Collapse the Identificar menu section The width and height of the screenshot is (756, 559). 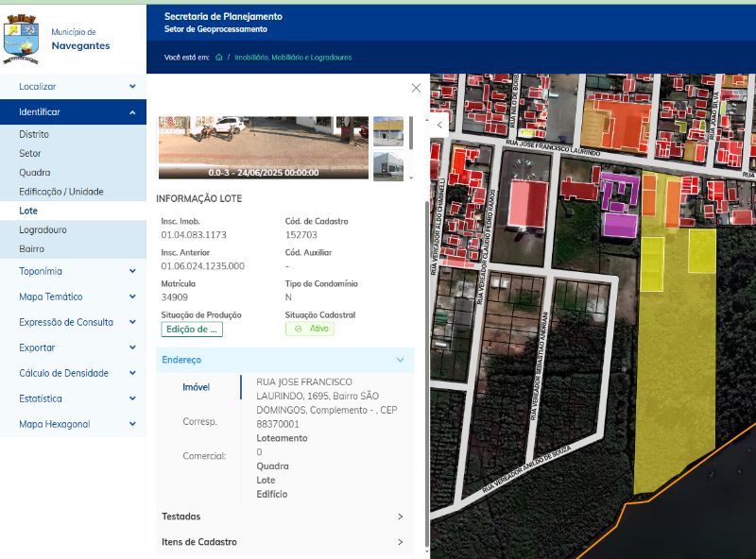coord(74,112)
